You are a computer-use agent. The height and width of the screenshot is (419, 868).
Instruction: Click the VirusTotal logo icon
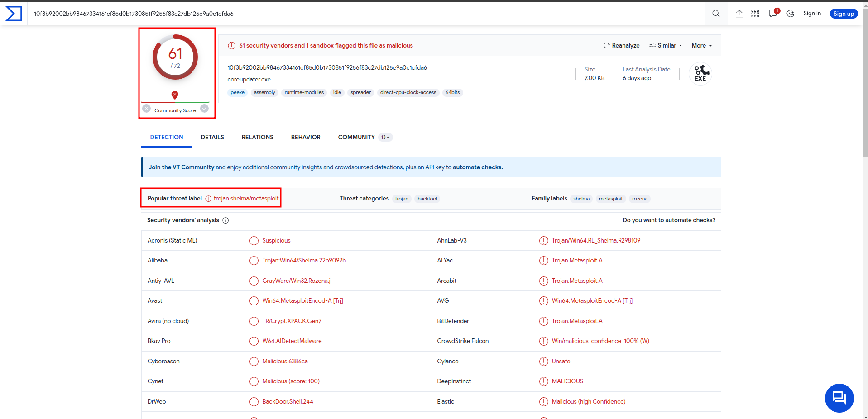(14, 14)
